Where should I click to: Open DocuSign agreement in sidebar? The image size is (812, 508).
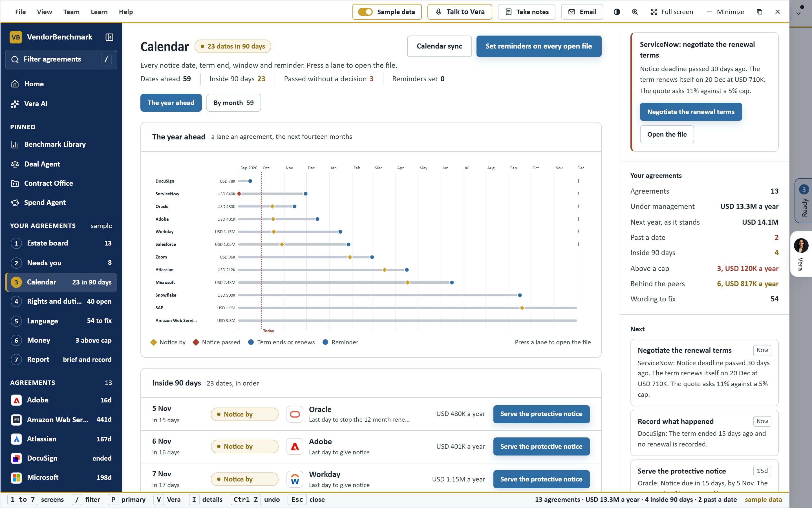pyautogui.click(x=61, y=458)
